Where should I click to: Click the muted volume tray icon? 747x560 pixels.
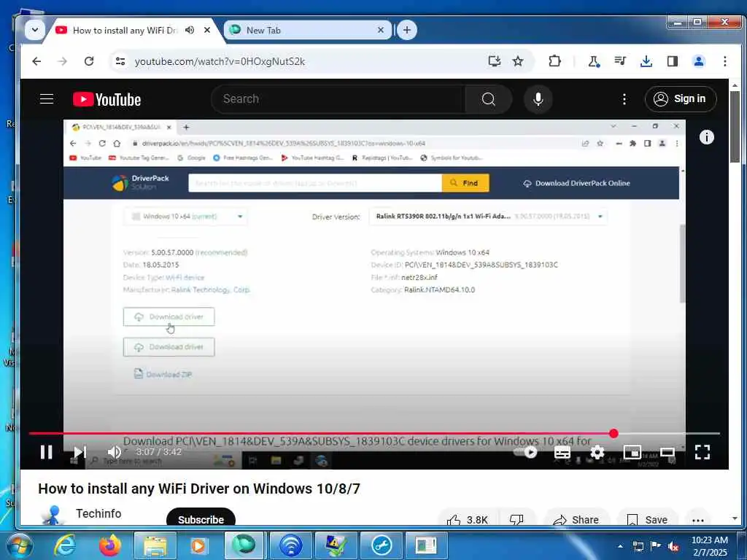(673, 546)
